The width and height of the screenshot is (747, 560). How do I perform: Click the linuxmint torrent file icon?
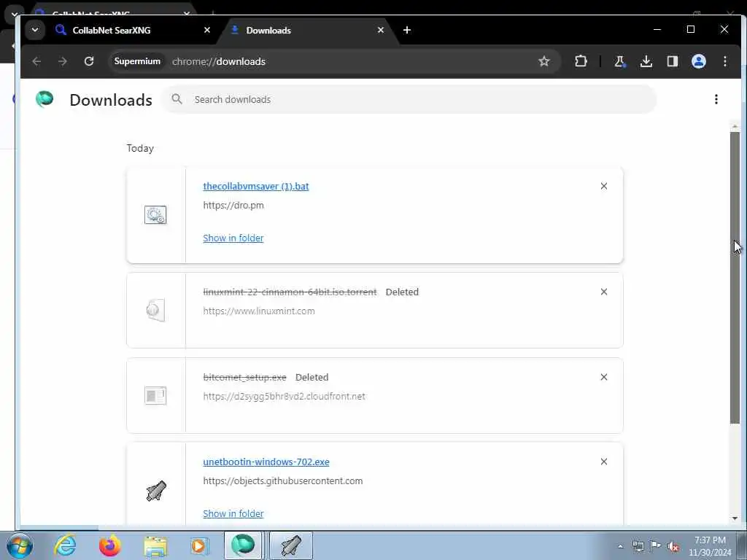[155, 311]
